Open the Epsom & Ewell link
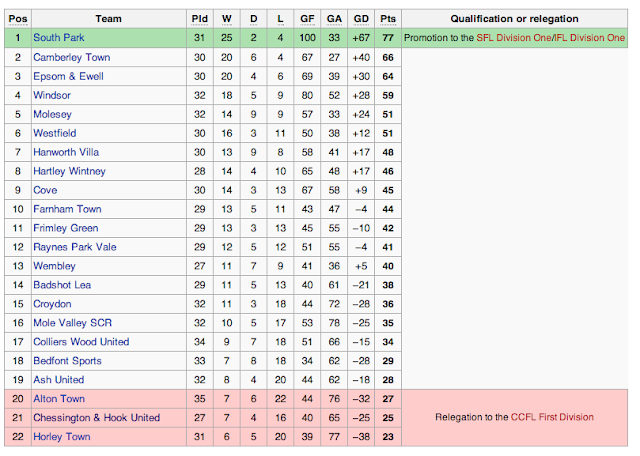 (x=68, y=76)
